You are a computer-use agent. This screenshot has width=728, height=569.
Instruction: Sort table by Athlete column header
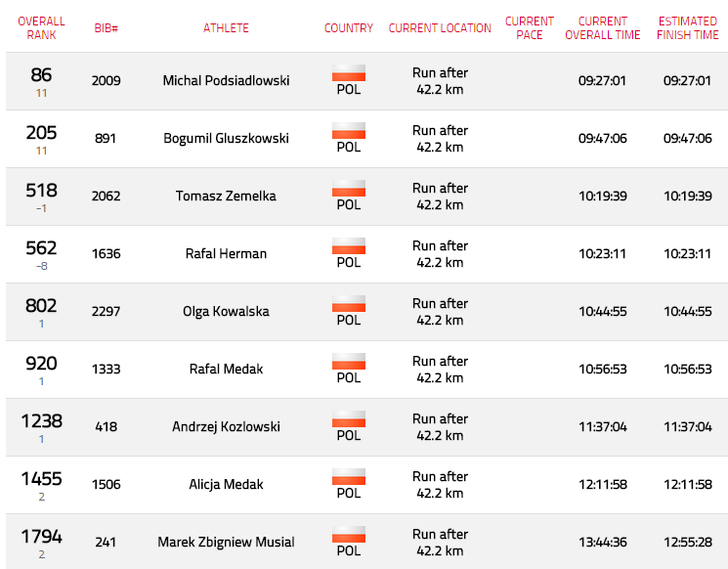pyautogui.click(x=226, y=28)
